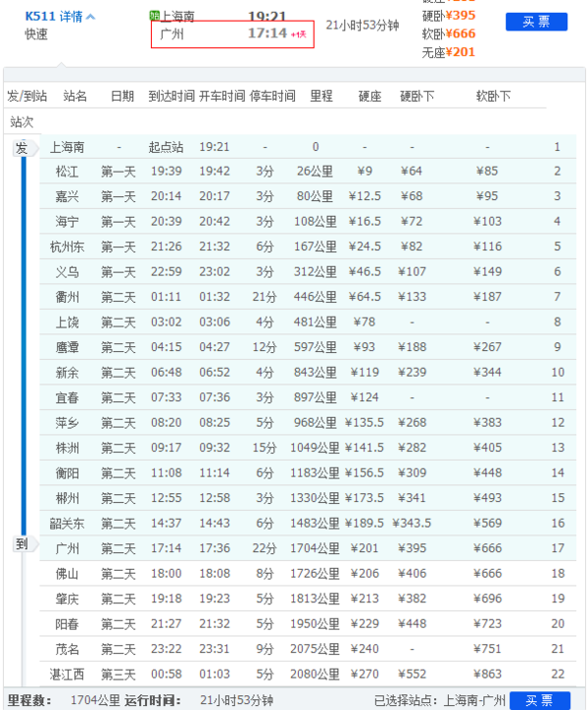Collapse the K511 详情 details arrow
Image resolution: width=588 pixels, height=710 pixels.
pos(91,17)
